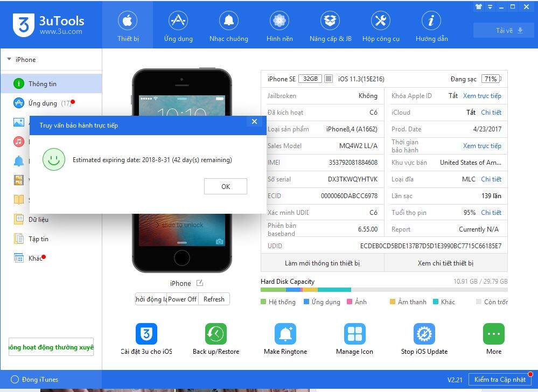Close the warranty query dialog
This screenshot has height=392, width=538.
(x=254, y=122)
